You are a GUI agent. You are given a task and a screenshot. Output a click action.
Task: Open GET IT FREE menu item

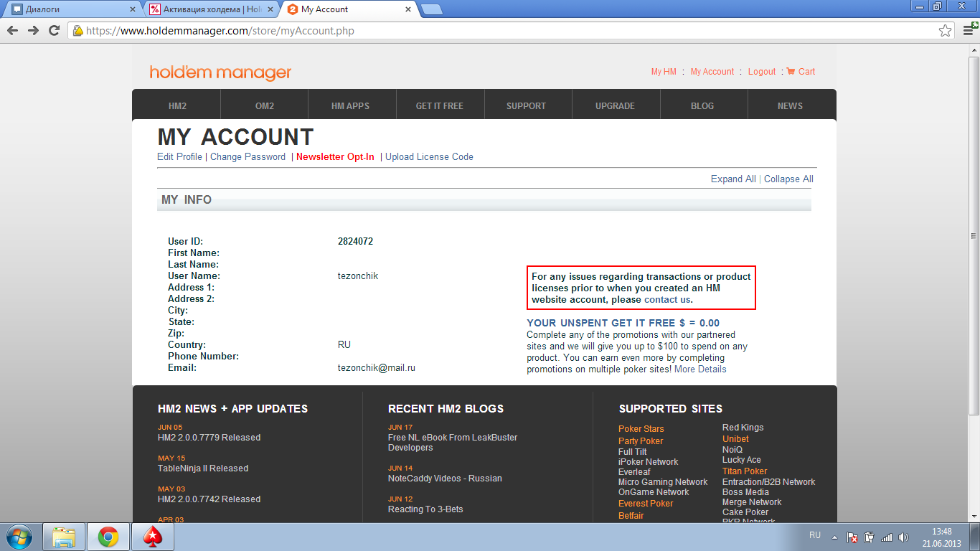[x=440, y=105]
